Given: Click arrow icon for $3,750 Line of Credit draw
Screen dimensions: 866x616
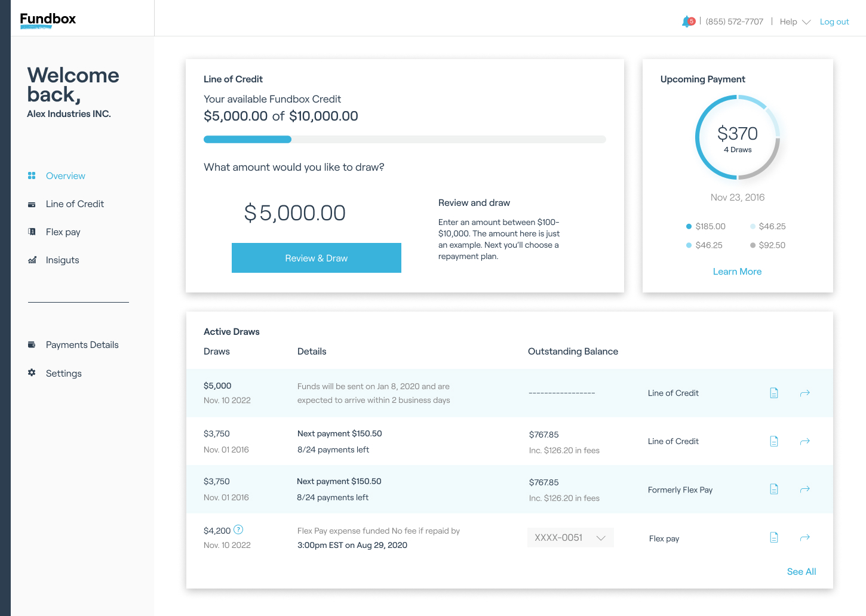Looking at the screenshot, I should (805, 441).
